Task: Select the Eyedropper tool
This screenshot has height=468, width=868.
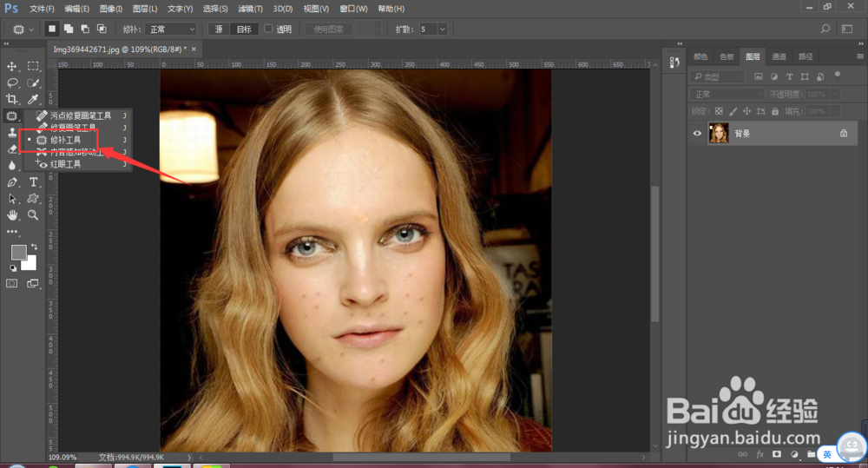Action: tap(33, 99)
